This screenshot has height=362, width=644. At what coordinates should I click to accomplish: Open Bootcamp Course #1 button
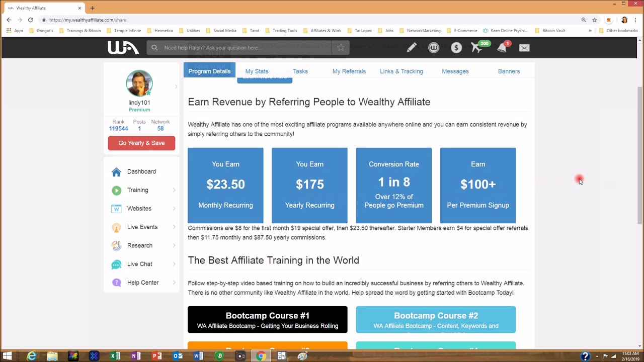(x=268, y=320)
